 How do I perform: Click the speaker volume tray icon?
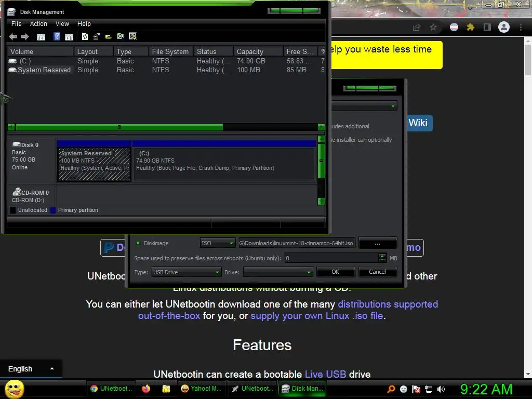tap(441, 389)
